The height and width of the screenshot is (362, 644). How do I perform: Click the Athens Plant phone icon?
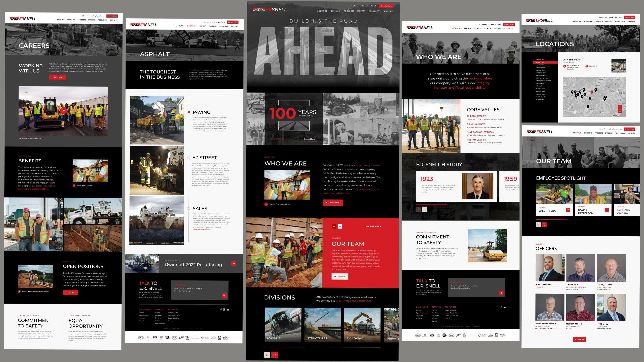click(587, 66)
